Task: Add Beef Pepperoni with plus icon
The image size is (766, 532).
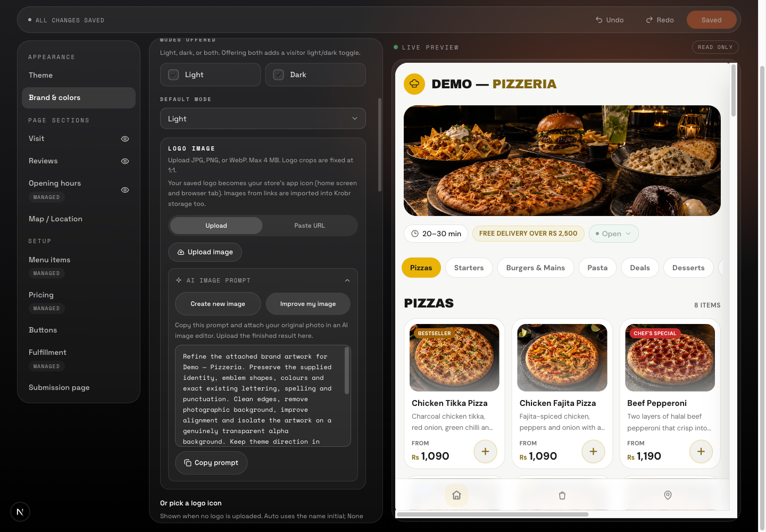Action: [x=701, y=452]
